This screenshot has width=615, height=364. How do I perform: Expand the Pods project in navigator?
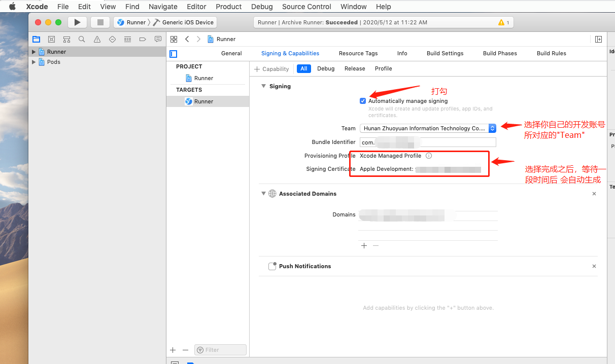(34, 62)
